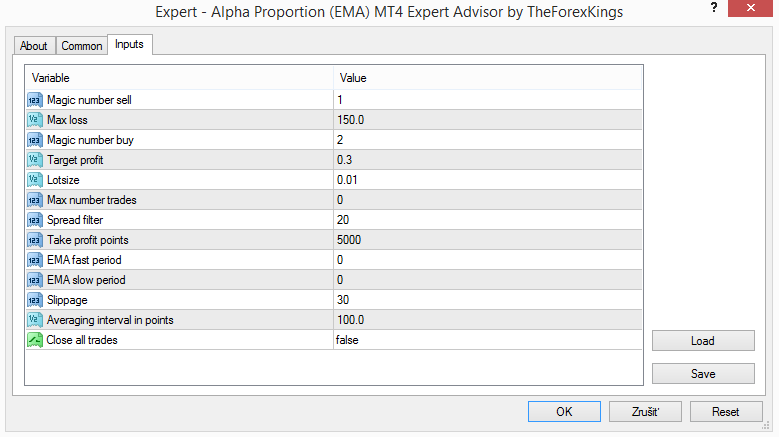Click the Take profit points value 5000
The width and height of the screenshot is (779, 437).
point(349,240)
